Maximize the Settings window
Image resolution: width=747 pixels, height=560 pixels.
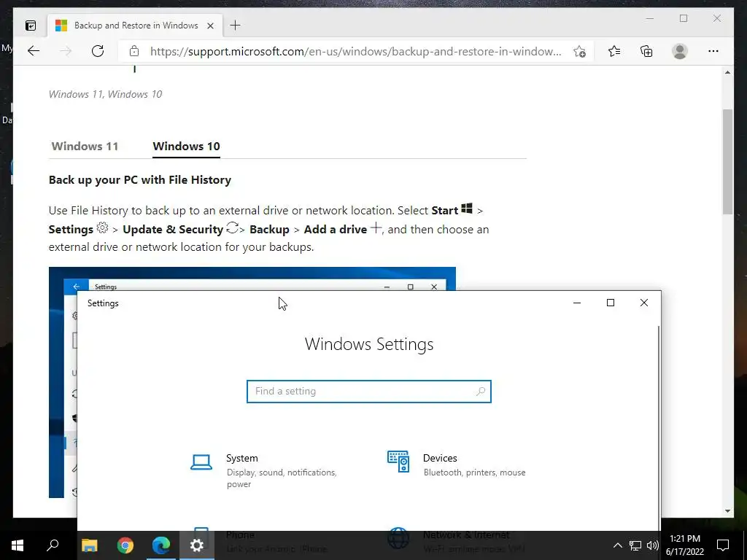click(611, 303)
